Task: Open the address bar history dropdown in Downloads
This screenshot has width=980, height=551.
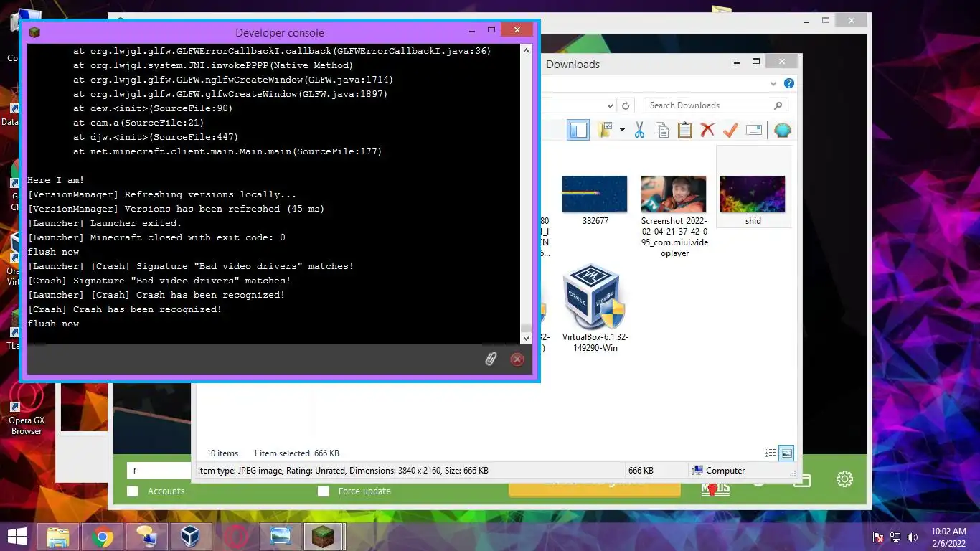Action: click(x=610, y=105)
